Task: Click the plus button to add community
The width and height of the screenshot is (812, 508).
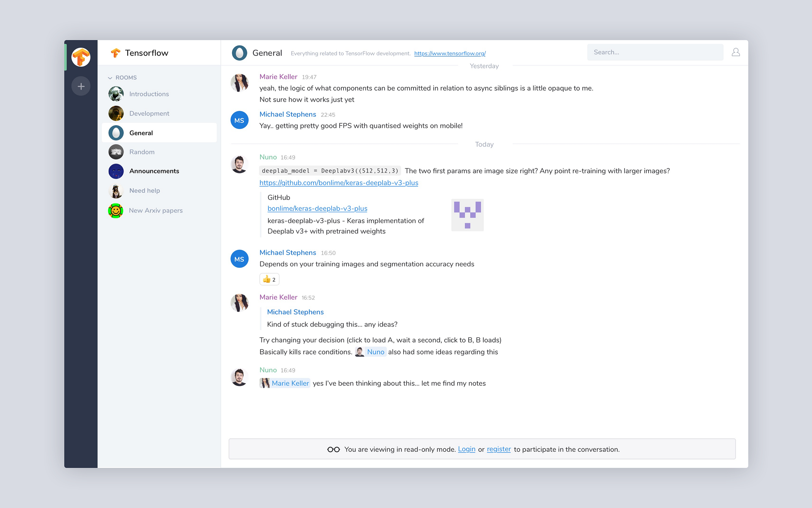Action: [81, 86]
